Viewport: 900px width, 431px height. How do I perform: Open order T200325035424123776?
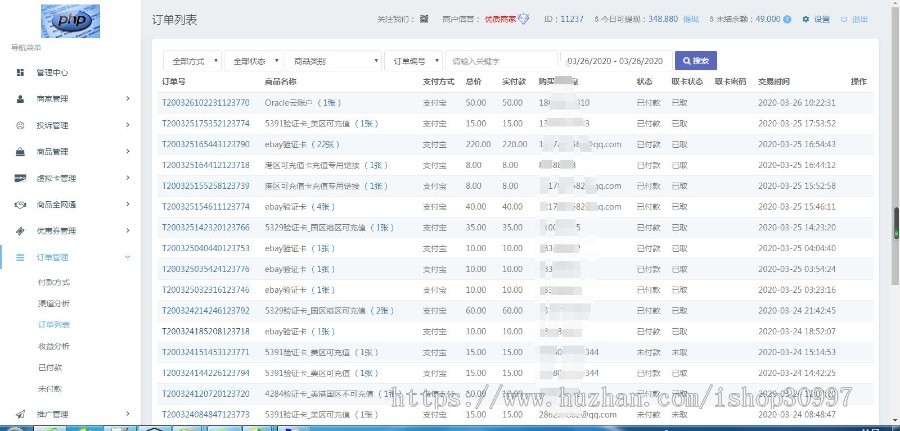[x=205, y=269]
